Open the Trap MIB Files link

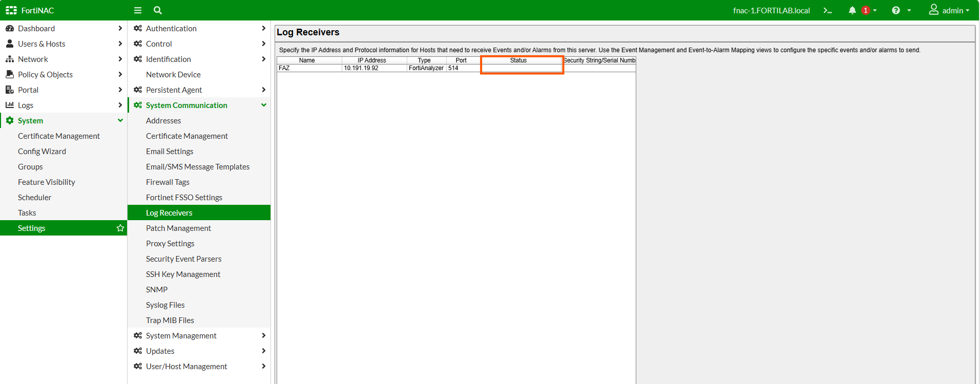pyautogui.click(x=170, y=321)
